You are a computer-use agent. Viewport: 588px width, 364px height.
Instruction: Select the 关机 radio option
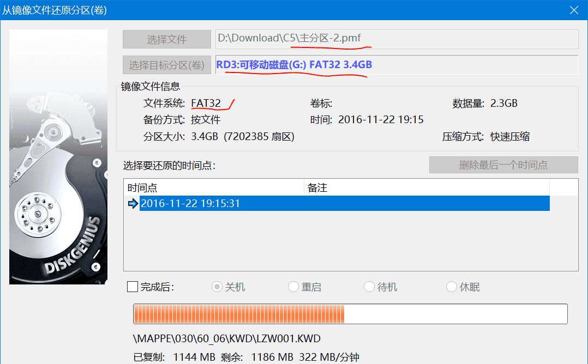pyautogui.click(x=217, y=287)
